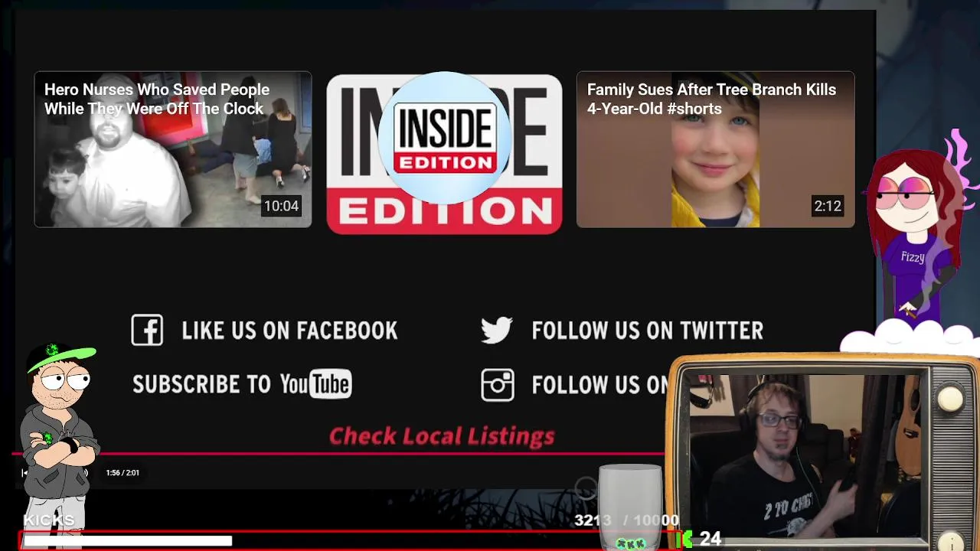Image resolution: width=980 pixels, height=551 pixels.
Task: Click the Instagram camera icon
Action: pos(498,385)
